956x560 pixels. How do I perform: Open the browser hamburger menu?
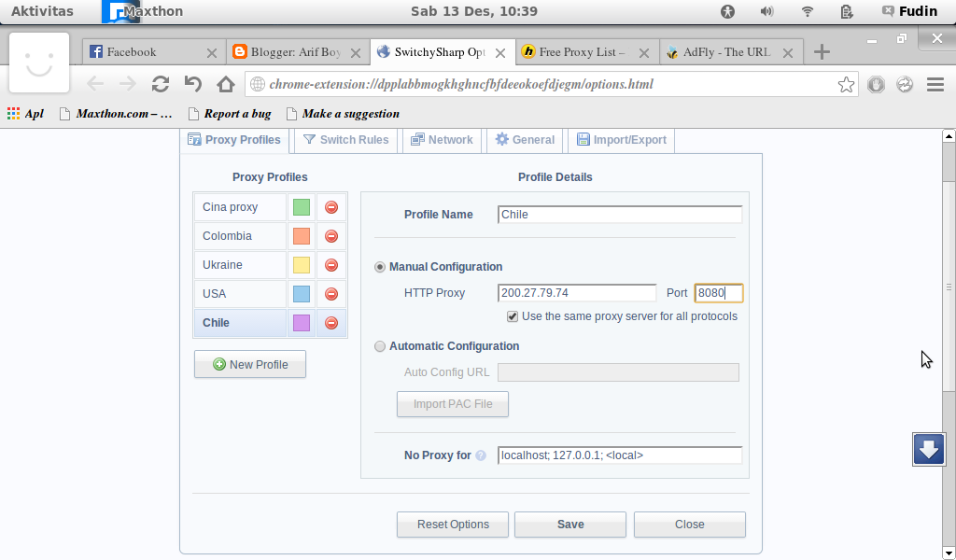pos(935,85)
